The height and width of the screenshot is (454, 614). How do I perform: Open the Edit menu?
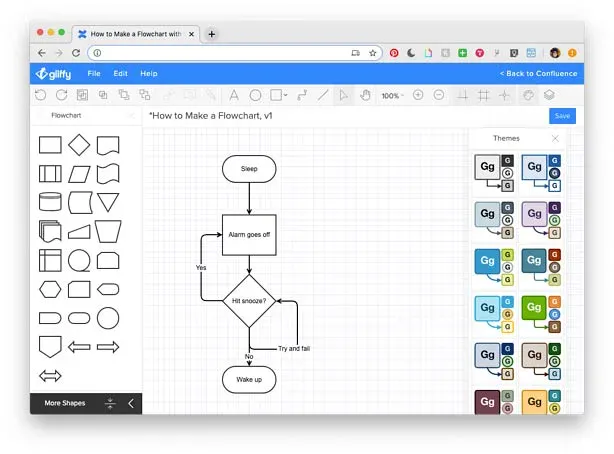[120, 73]
